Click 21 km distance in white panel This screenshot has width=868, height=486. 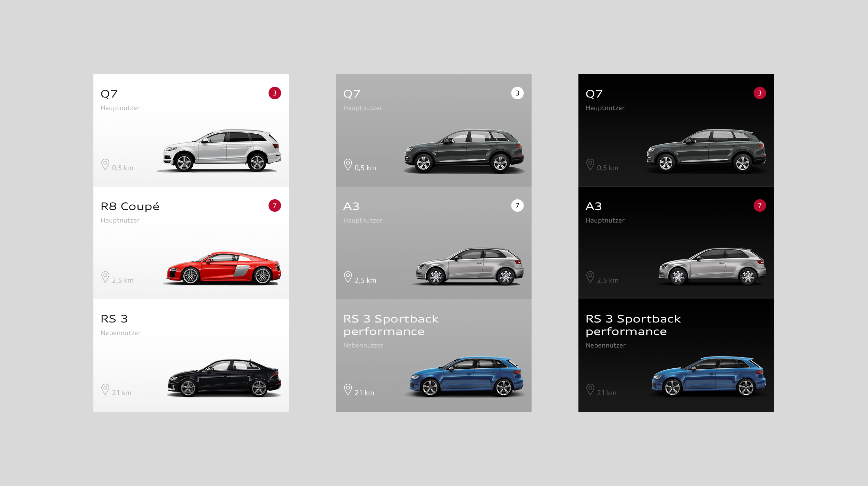122,393
